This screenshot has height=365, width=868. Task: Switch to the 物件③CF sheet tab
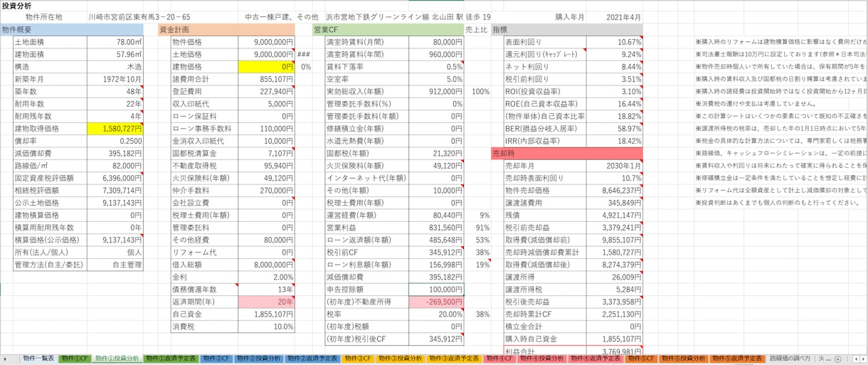(357, 359)
